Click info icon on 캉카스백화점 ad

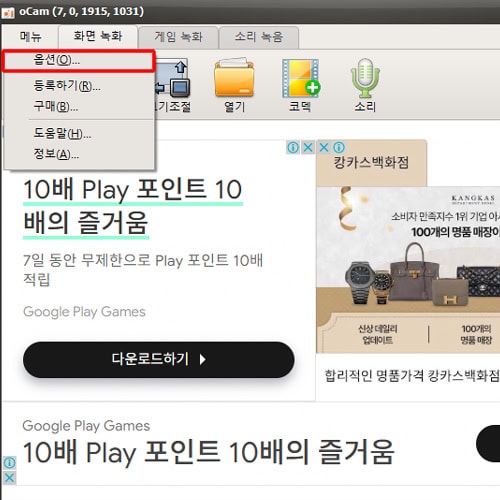[x=339, y=147]
